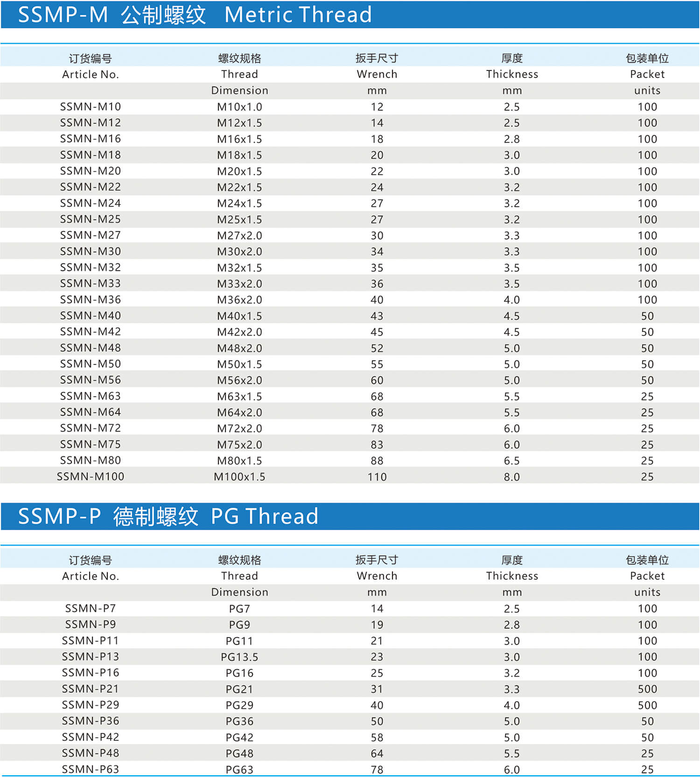Select article number SSMN-M36

[x=91, y=300]
